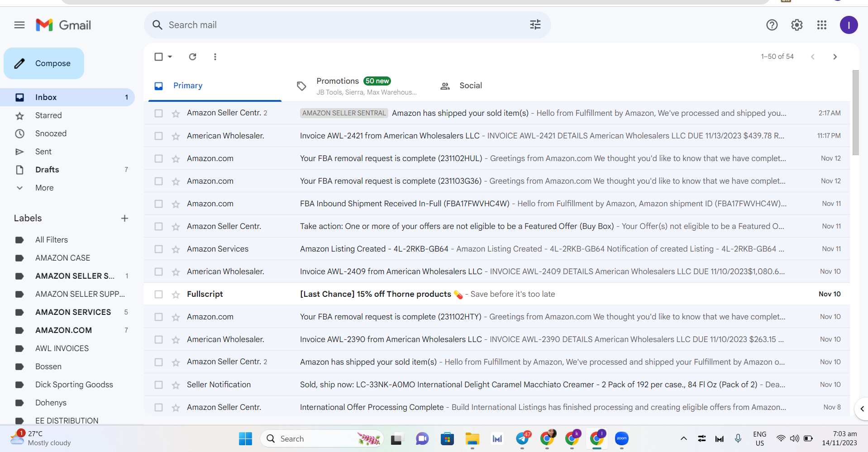Select the whole-page checkbox in the toolbar
This screenshot has width=868, height=452.
[158, 57]
